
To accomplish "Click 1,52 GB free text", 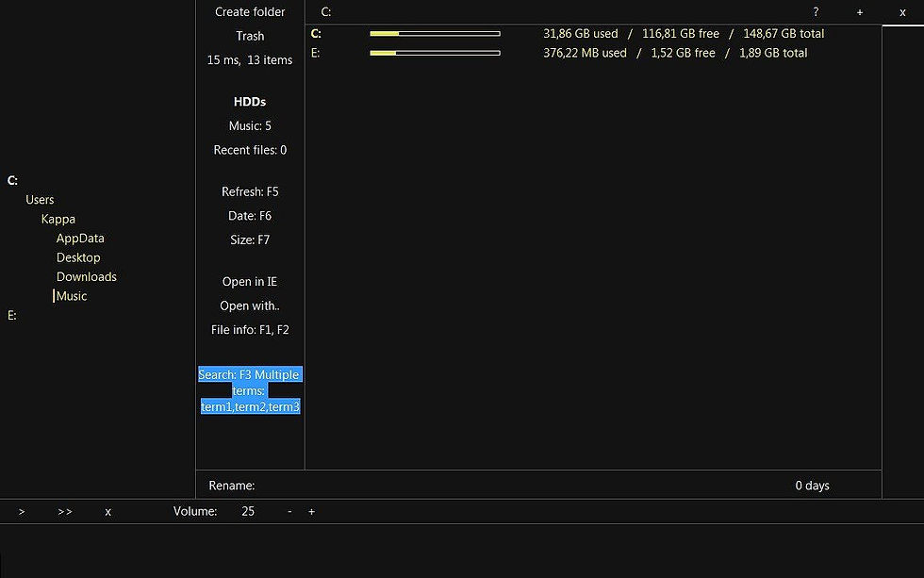I will pos(683,54).
